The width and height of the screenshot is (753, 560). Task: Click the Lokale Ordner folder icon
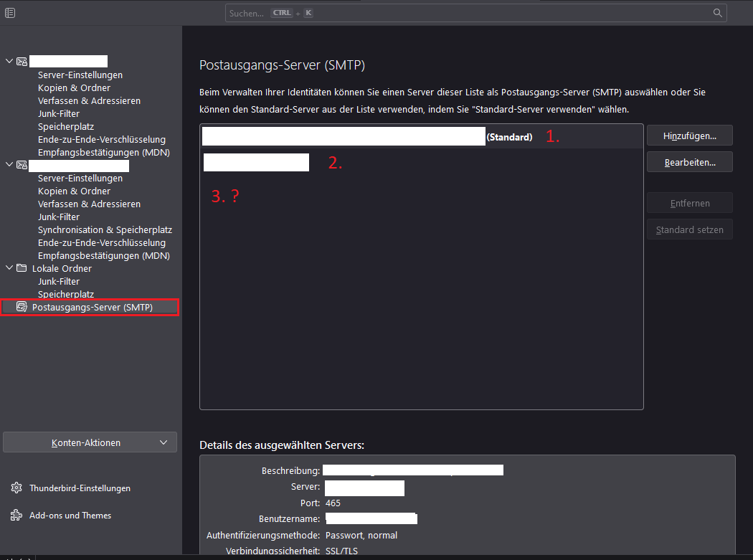22,268
